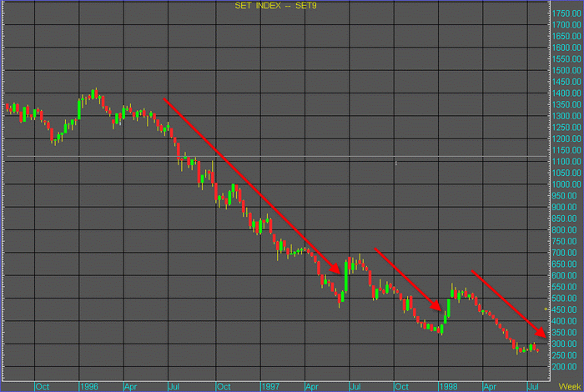Click the 1750.00 price axis value
Viewport: 584px width, 392px height.
(566, 13)
